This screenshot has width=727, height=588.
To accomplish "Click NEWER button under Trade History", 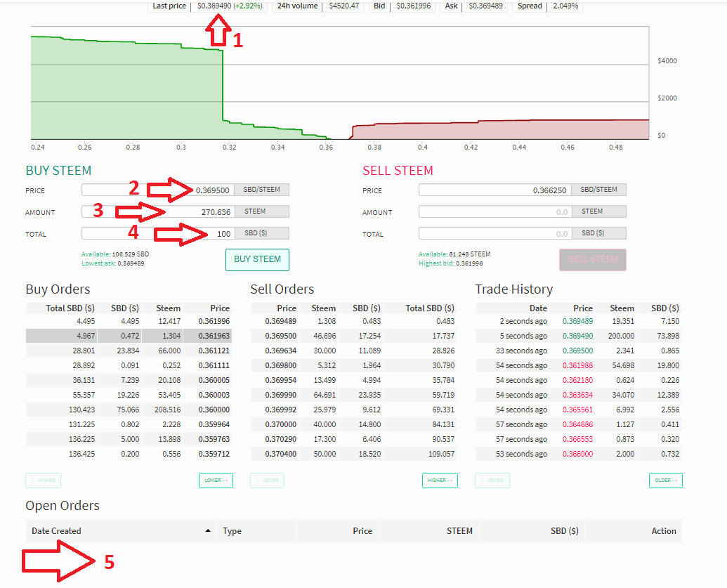I will 492,481.
